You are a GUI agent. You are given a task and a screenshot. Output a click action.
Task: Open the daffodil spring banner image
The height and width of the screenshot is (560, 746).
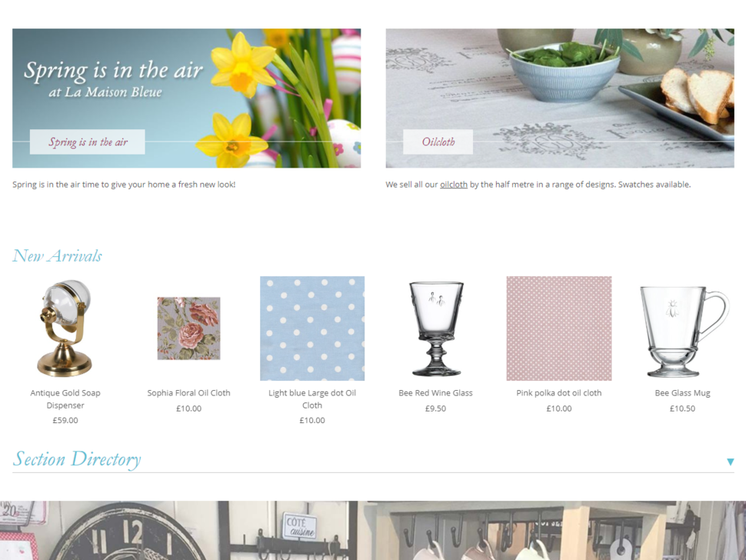click(186, 98)
